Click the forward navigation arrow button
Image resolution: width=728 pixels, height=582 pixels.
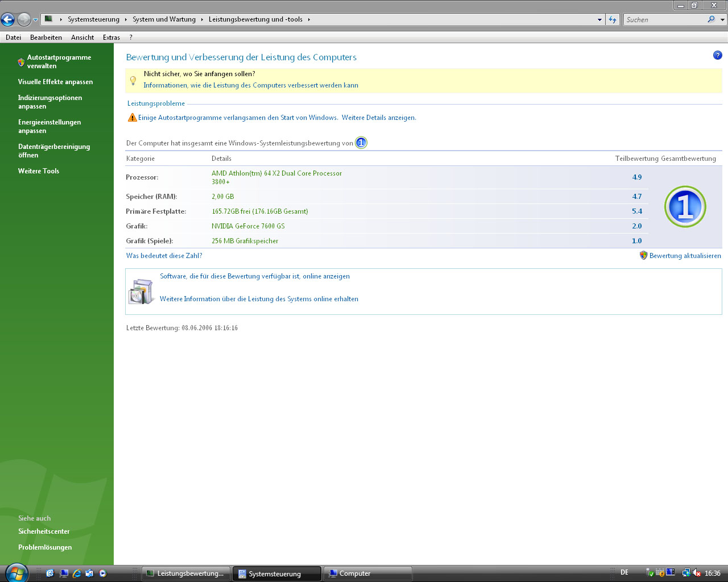[x=24, y=19]
